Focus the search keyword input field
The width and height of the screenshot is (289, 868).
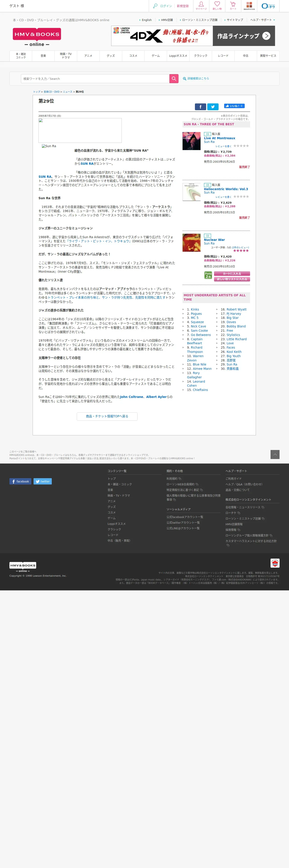click(x=95, y=78)
